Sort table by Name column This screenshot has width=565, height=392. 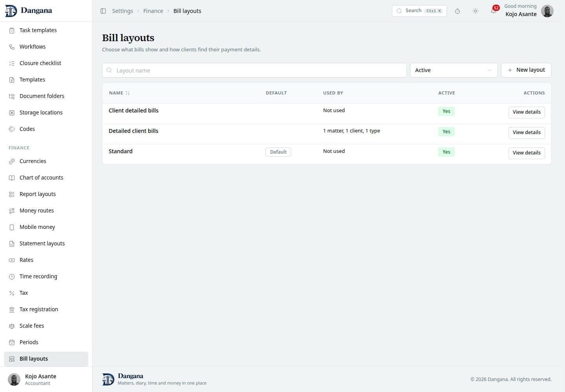[x=119, y=93]
